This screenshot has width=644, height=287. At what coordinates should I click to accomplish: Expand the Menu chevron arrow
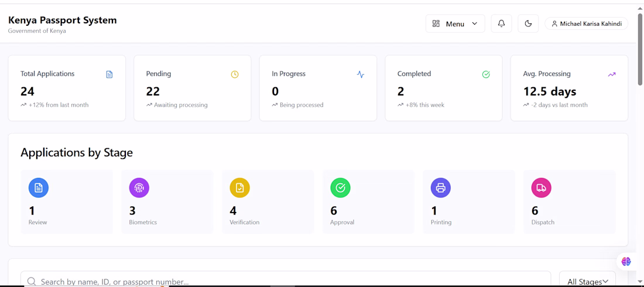pos(474,24)
